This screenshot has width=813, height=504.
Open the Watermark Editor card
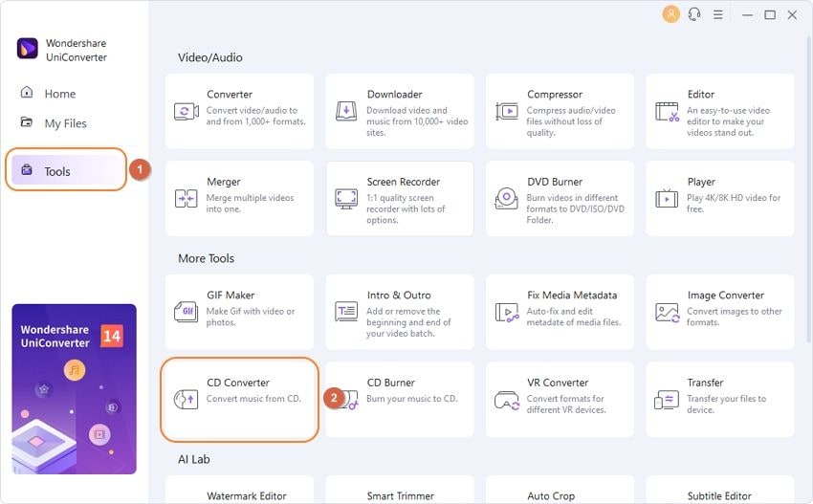239,490
